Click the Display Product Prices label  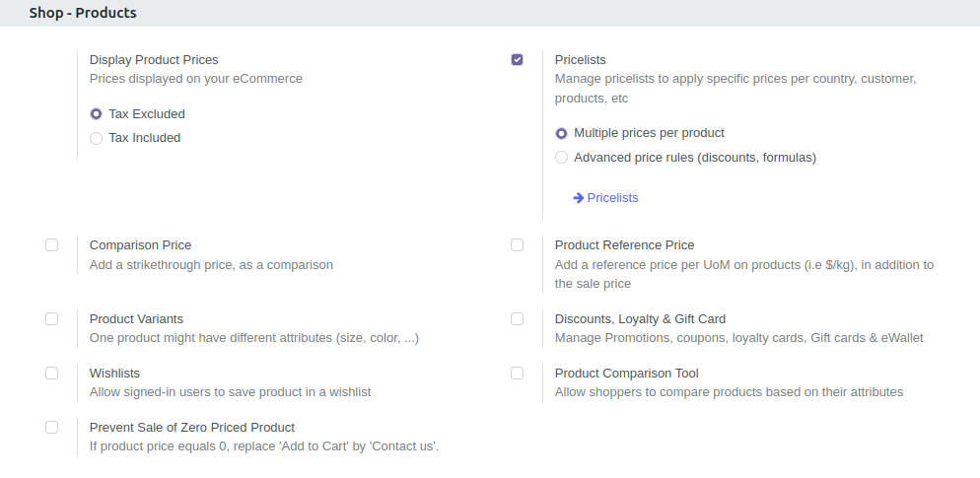154,60
